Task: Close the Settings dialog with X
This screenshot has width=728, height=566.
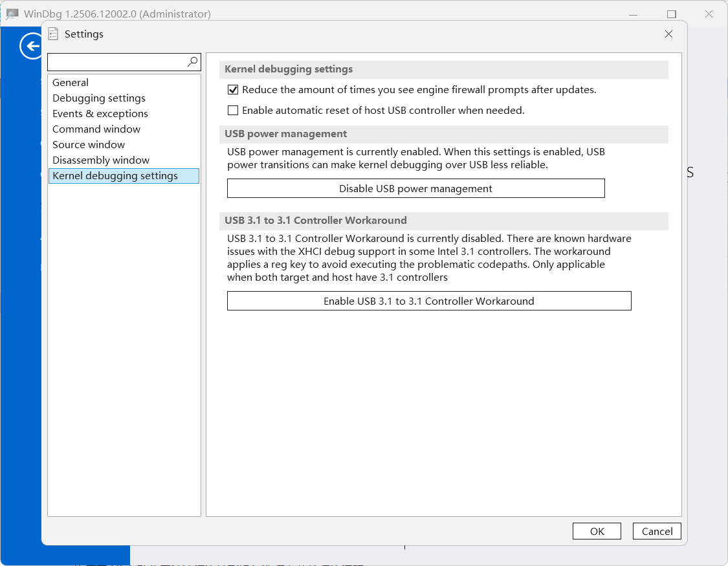Action: tap(668, 34)
